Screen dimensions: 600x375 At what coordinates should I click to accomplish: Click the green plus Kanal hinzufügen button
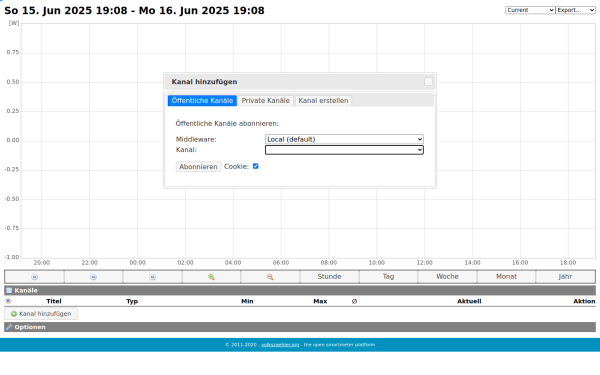41,314
